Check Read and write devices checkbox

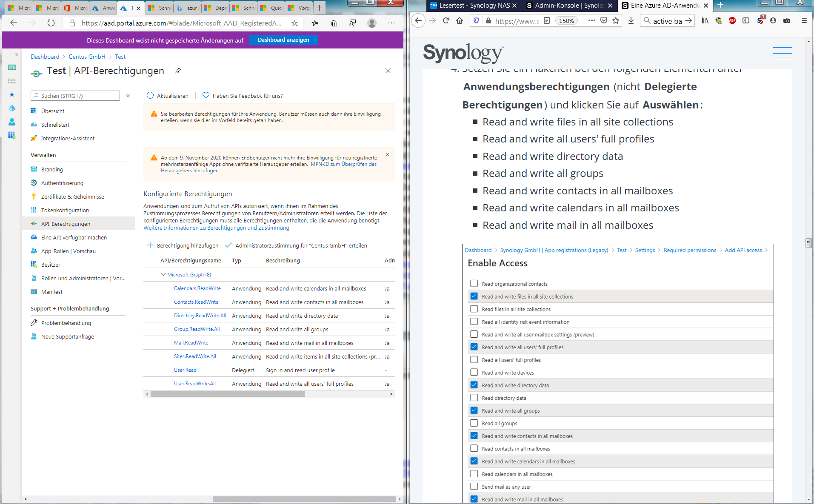(x=474, y=372)
